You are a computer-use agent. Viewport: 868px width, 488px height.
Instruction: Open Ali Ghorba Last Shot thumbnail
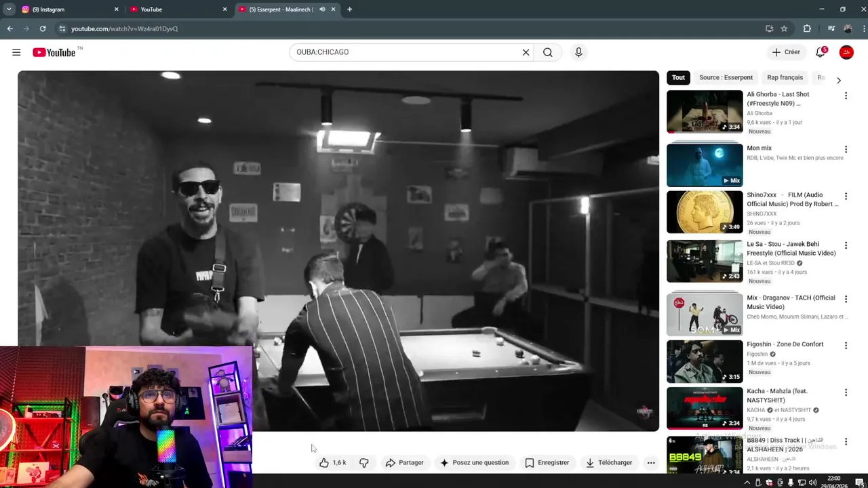pyautogui.click(x=705, y=111)
